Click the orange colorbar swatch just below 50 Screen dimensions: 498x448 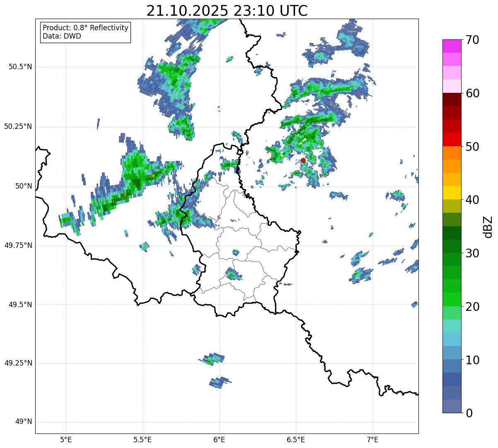coord(452,153)
